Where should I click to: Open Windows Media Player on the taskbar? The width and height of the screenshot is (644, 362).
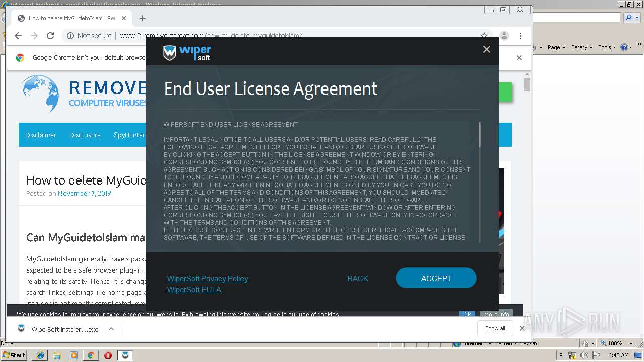[x=74, y=355]
